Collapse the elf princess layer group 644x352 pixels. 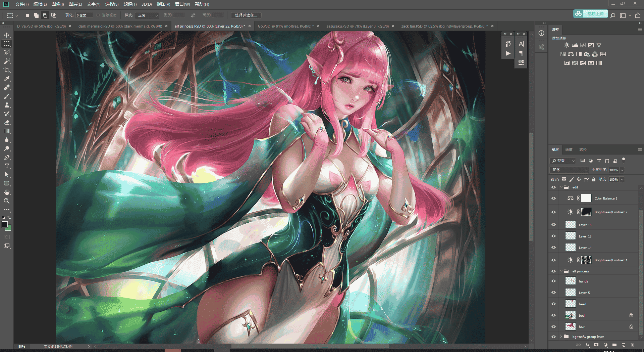coord(561,271)
